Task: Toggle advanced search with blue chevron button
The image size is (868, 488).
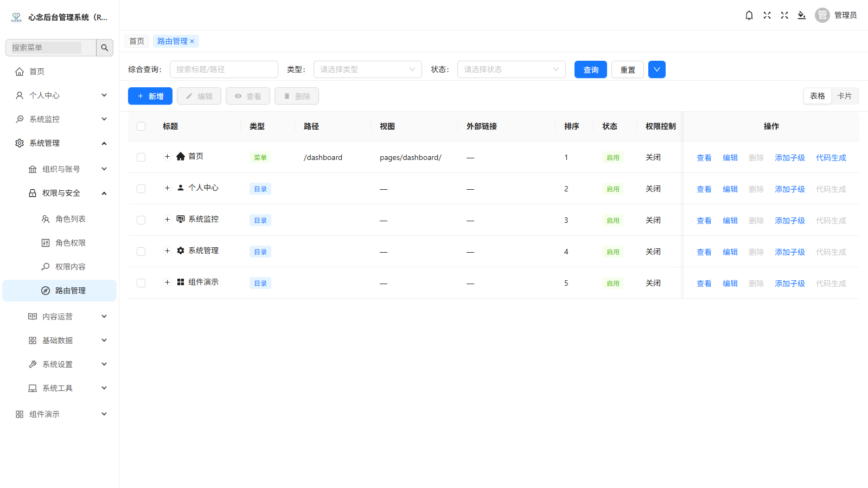Action: tap(657, 69)
